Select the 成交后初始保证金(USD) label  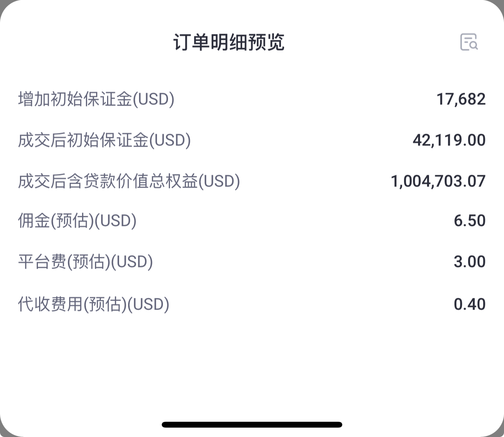pyautogui.click(x=104, y=140)
